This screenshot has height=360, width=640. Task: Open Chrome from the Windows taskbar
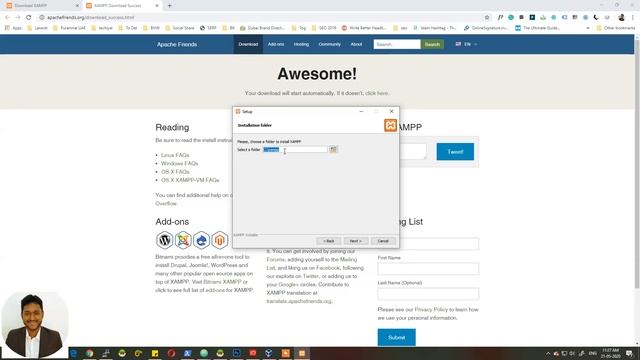point(89,353)
